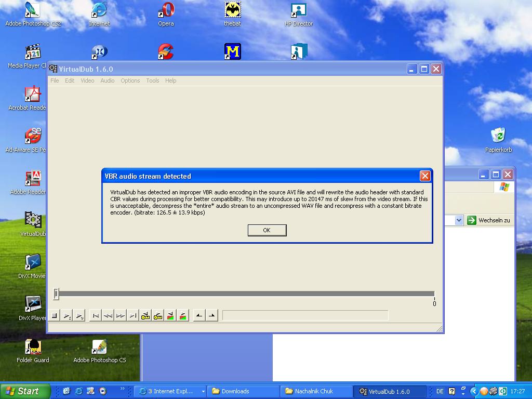Click VirtualDub title bar system icon
The width and height of the screenshot is (532, 399).
53,69
